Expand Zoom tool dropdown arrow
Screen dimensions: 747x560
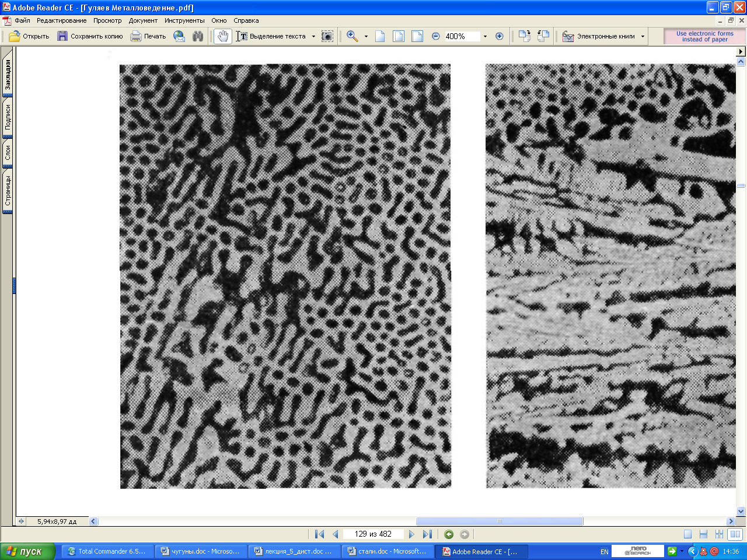[x=366, y=36]
